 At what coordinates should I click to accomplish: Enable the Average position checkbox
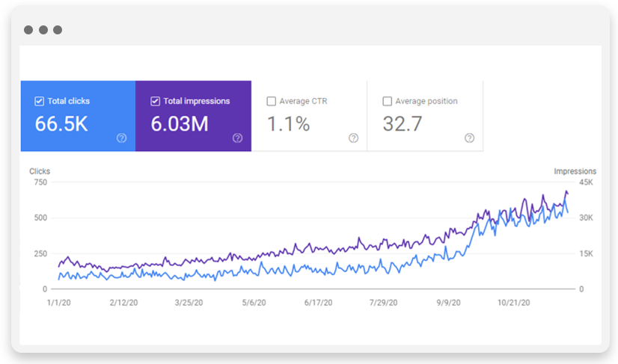(387, 102)
